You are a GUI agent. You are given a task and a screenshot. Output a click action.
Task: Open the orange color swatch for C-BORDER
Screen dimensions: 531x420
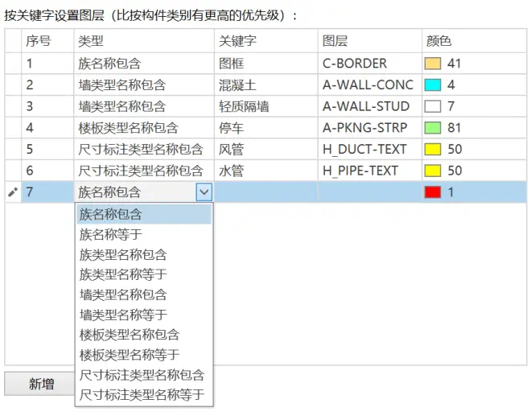(x=433, y=64)
